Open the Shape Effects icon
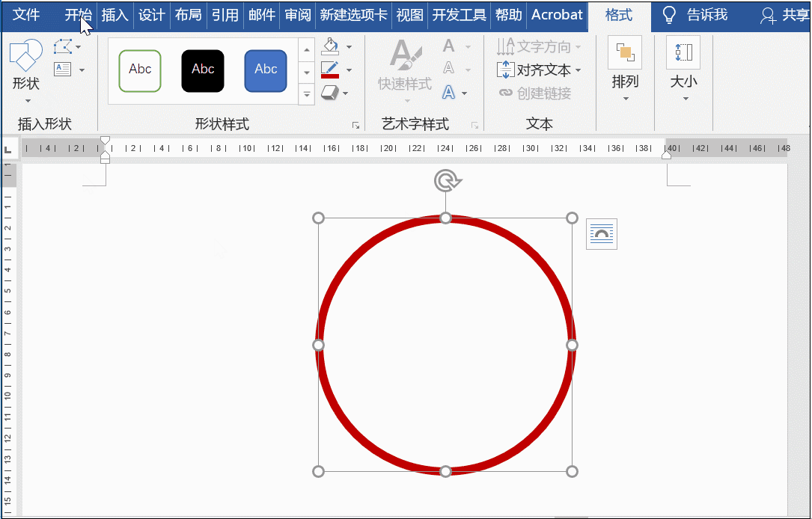 [x=330, y=91]
